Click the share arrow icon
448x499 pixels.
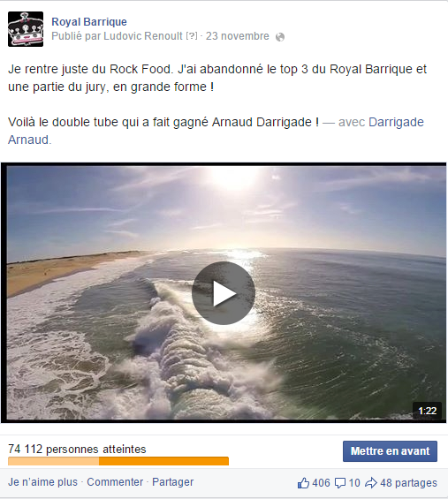coord(370,483)
